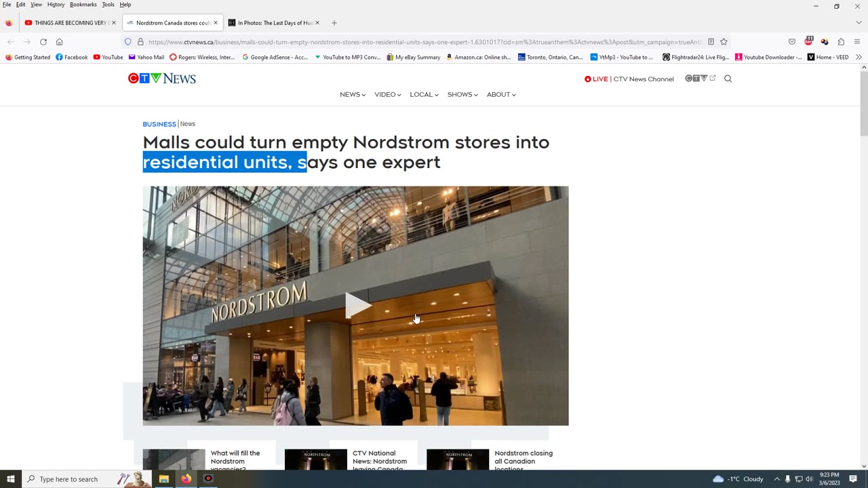Open tracking protection shield icon
Screen dimensions: 868x488
point(127,41)
